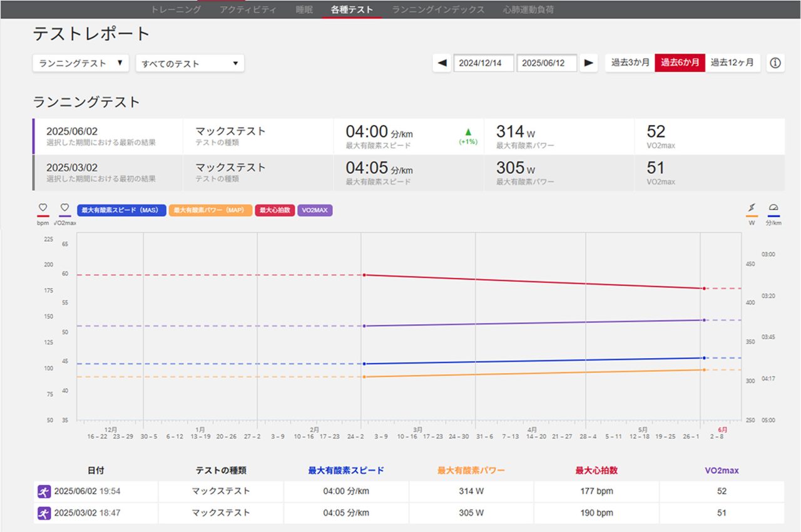Open the info icon beside period buttons
This screenshot has width=801, height=532.
tap(775, 63)
